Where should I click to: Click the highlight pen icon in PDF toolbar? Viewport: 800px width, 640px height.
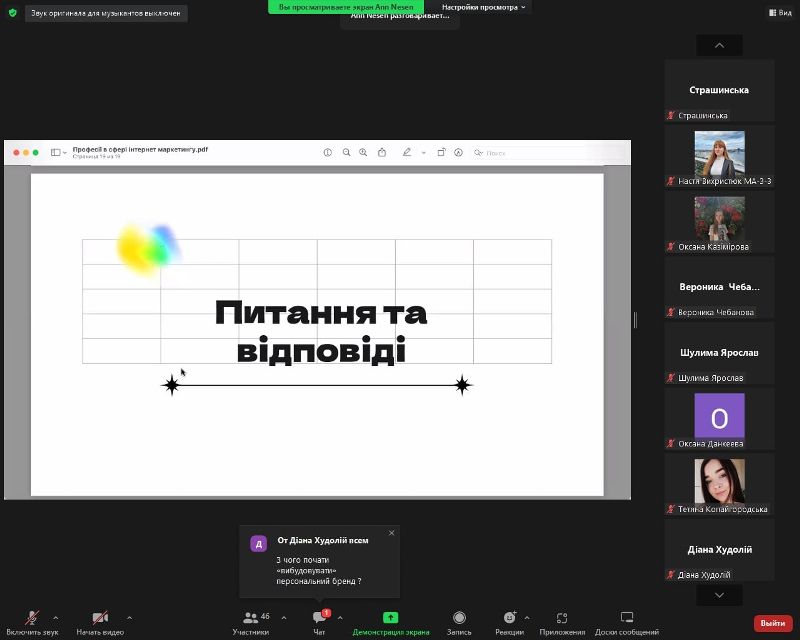click(407, 152)
